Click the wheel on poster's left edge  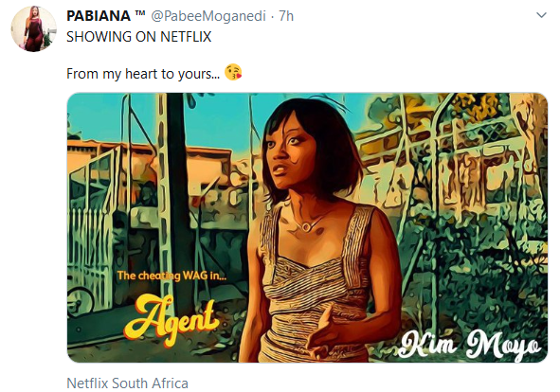pyautogui.click(x=80, y=302)
